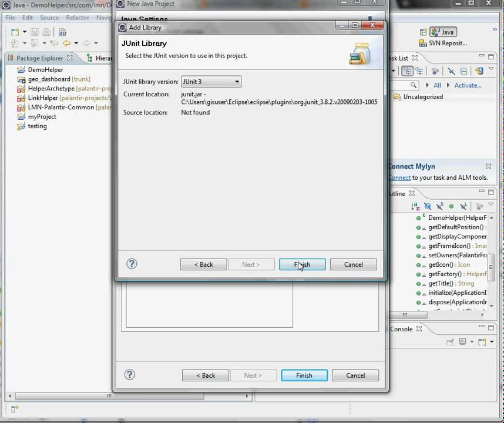This screenshot has height=423, width=504.
Task: Show more perspectives with chevron
Action: [495, 29]
